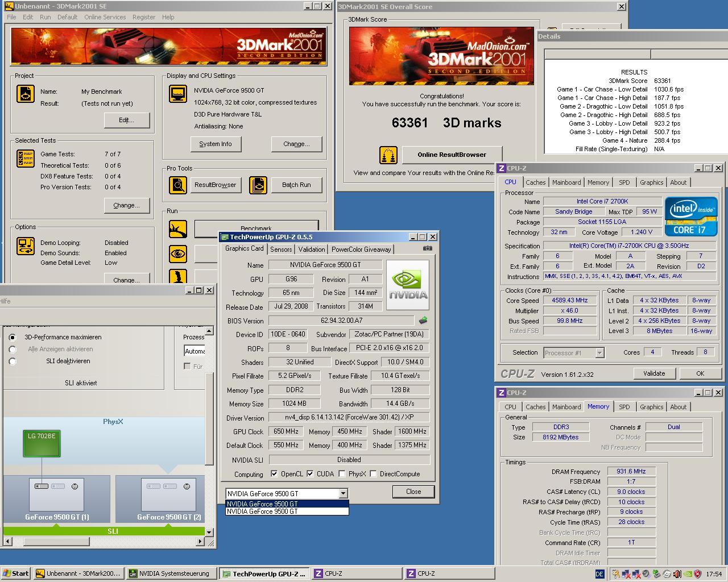728x582 pixels.
Task: Click vertical scrollbar down arrow in NVIDIA panel
Action: click(x=209, y=532)
